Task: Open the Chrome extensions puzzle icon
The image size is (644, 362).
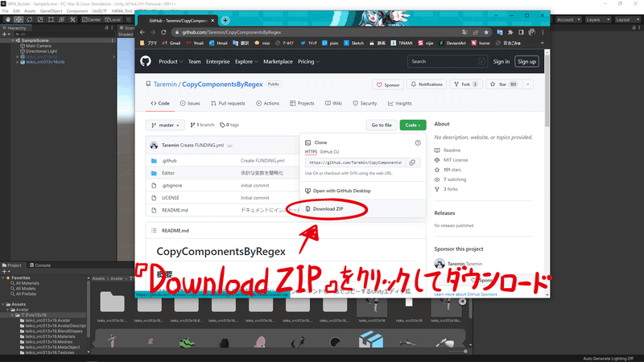Action: (510, 32)
